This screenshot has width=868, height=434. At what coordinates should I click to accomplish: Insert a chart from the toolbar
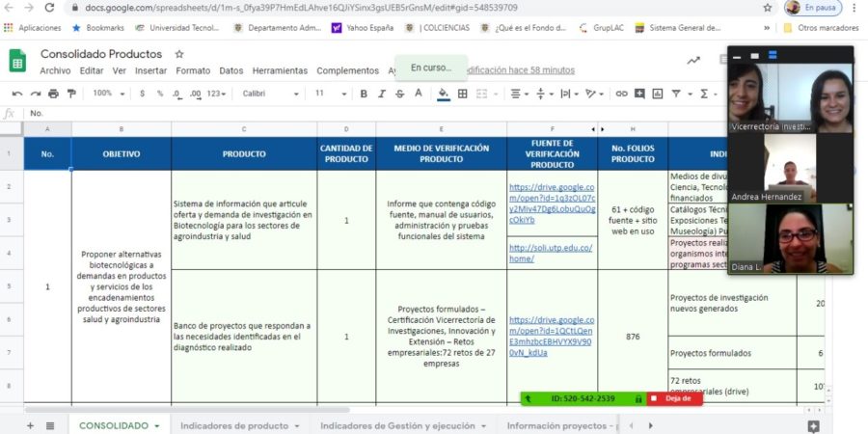(657, 94)
